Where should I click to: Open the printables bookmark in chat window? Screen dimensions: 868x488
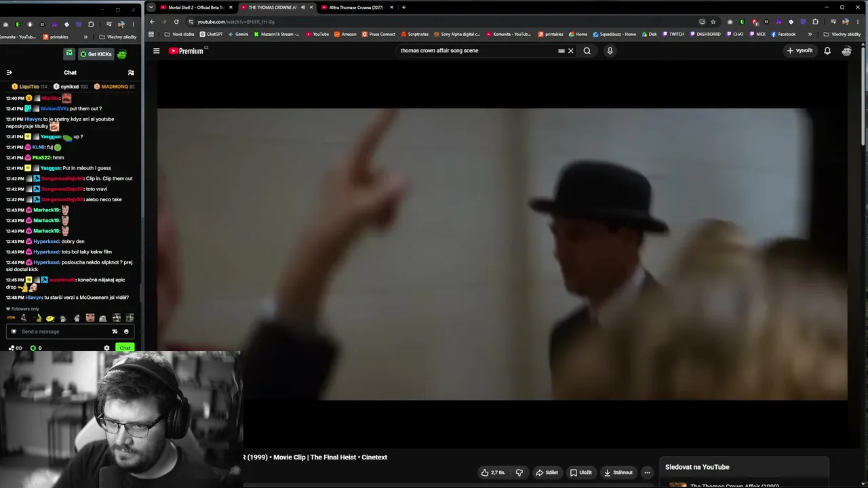pyautogui.click(x=56, y=37)
